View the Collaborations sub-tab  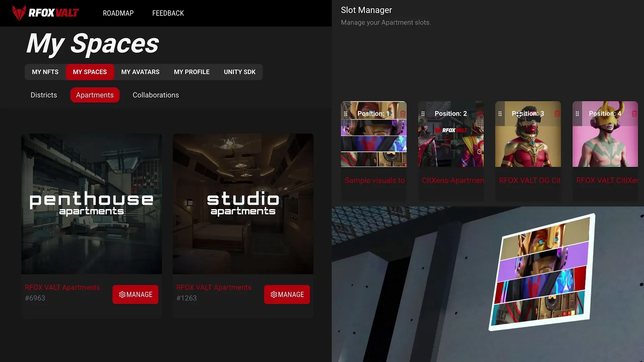[x=156, y=95]
